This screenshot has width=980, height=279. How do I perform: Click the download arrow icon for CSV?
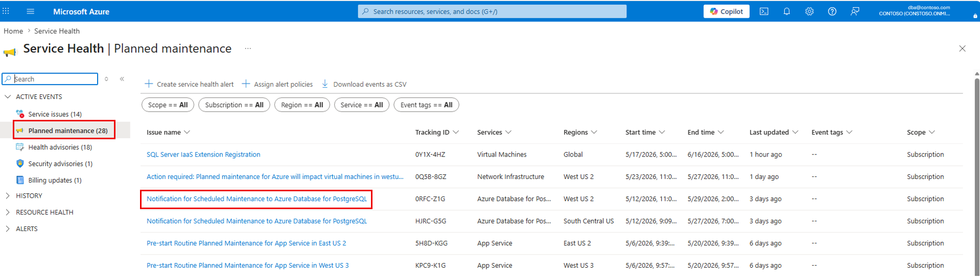tap(325, 84)
